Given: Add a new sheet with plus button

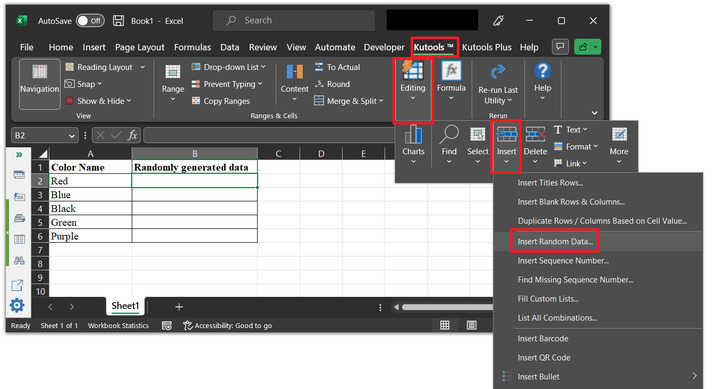Looking at the screenshot, I should tap(179, 307).
